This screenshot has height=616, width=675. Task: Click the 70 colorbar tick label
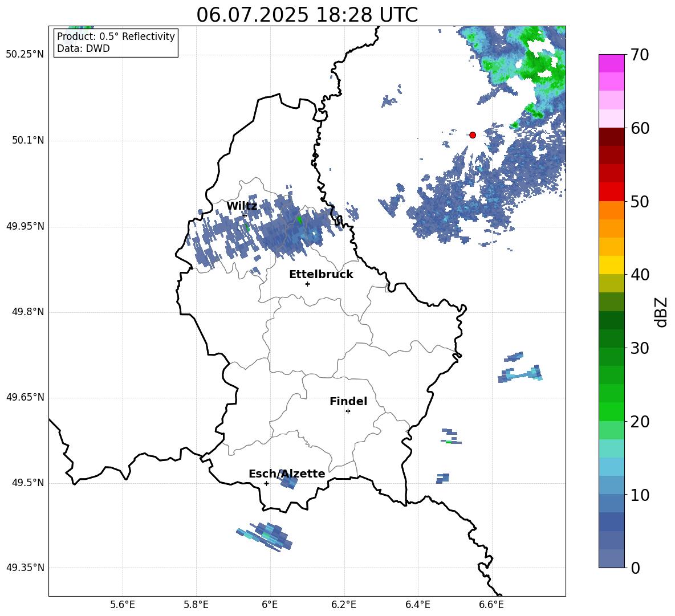tap(640, 55)
